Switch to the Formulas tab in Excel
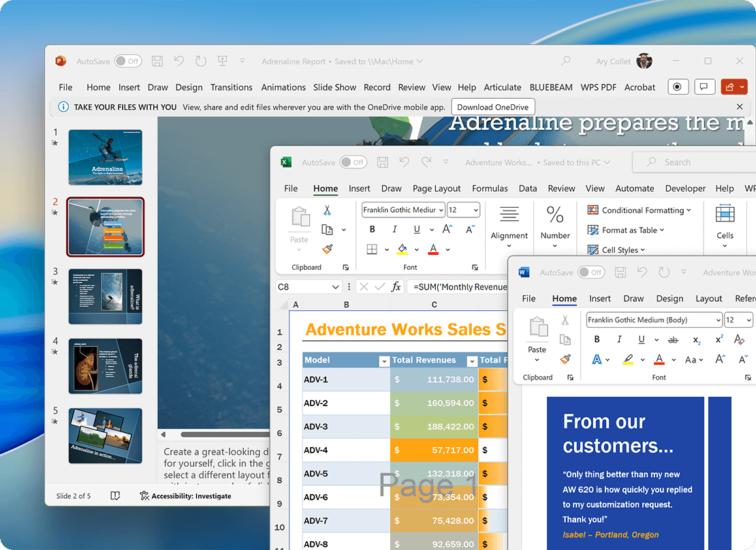756x550 pixels. (x=490, y=188)
